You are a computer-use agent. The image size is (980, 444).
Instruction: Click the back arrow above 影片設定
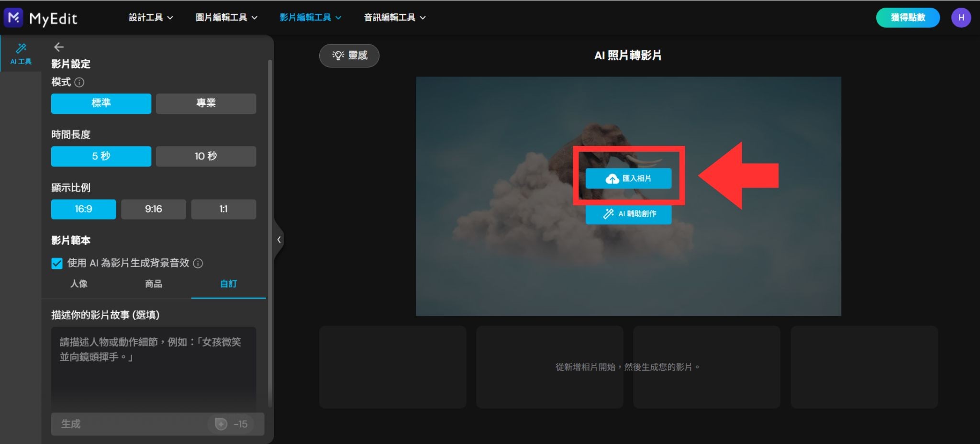pyautogui.click(x=59, y=47)
